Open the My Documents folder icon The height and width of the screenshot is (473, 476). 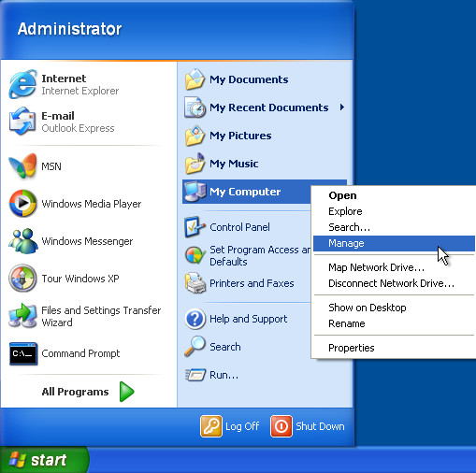pos(195,79)
